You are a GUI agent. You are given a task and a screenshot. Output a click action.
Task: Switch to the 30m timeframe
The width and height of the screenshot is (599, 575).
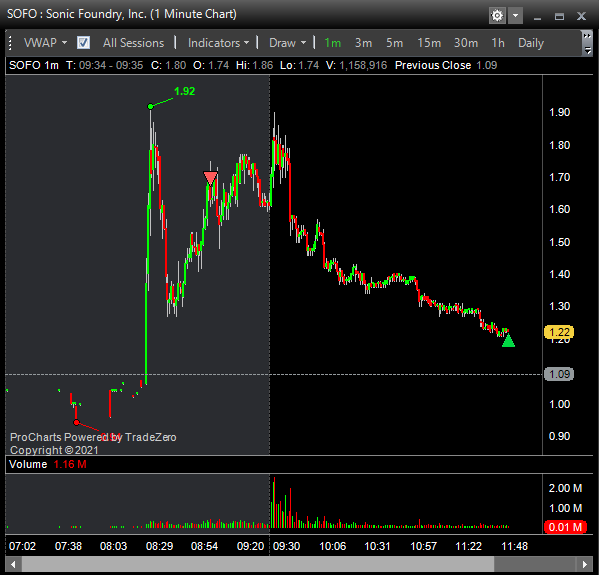466,43
